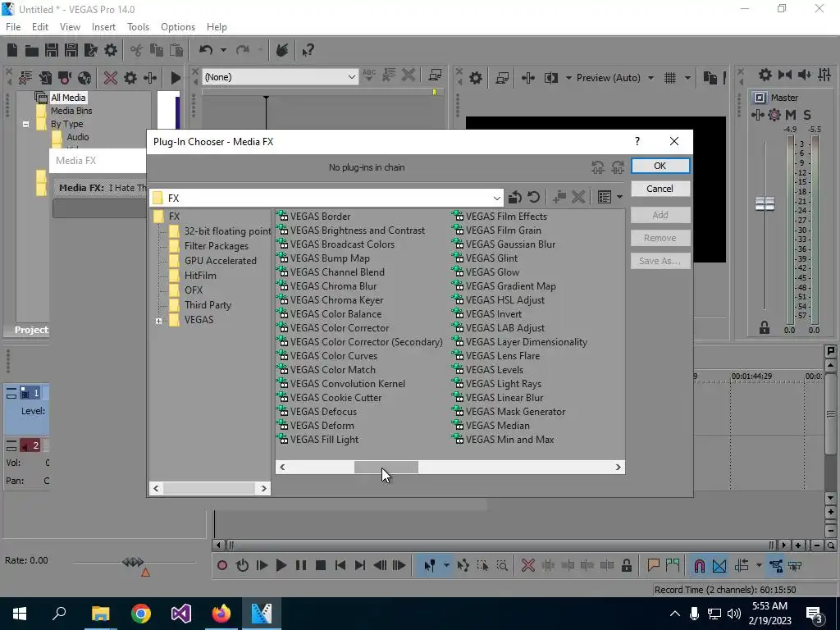
Task: Open the Options menu
Action: coord(178,27)
